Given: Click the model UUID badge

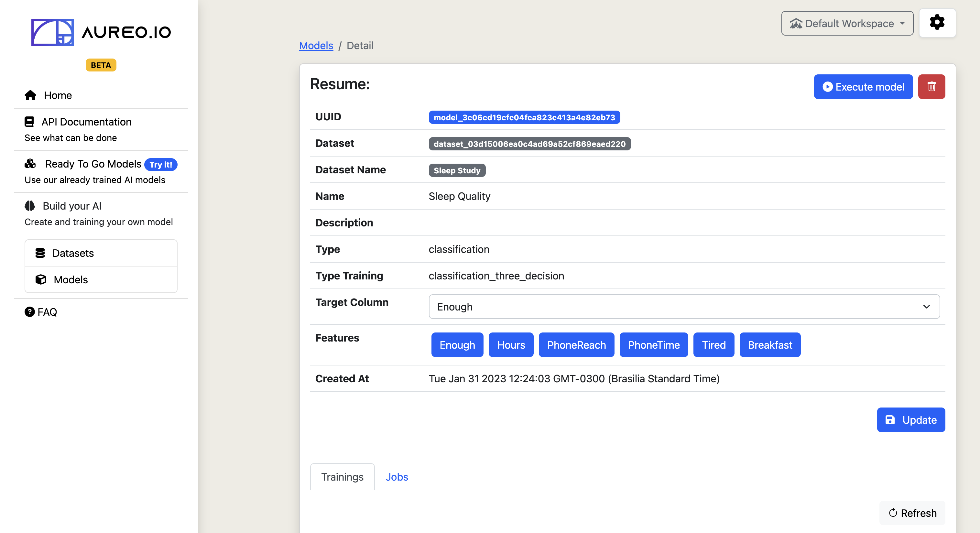Looking at the screenshot, I should point(524,117).
